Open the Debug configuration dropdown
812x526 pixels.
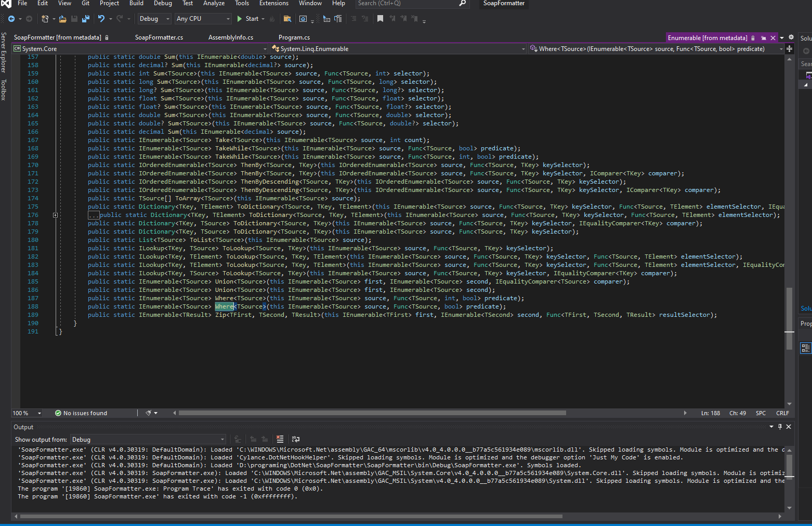pos(154,19)
